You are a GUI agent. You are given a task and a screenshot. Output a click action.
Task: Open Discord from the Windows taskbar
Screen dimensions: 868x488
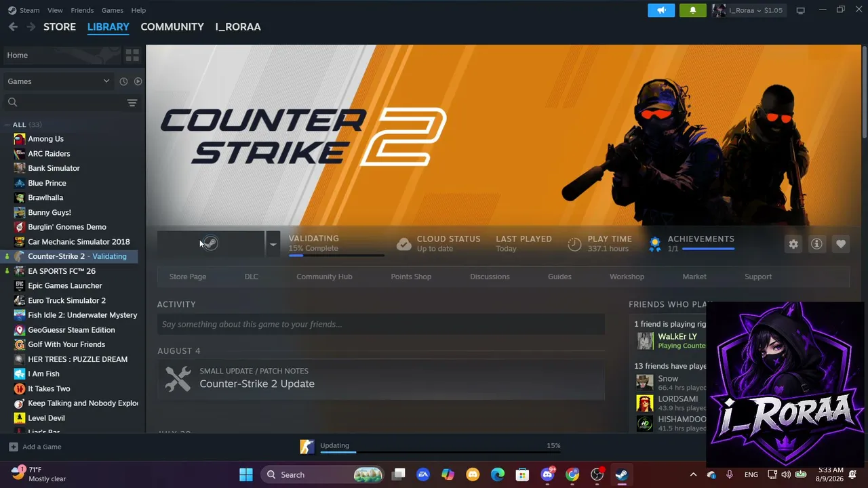click(547, 474)
